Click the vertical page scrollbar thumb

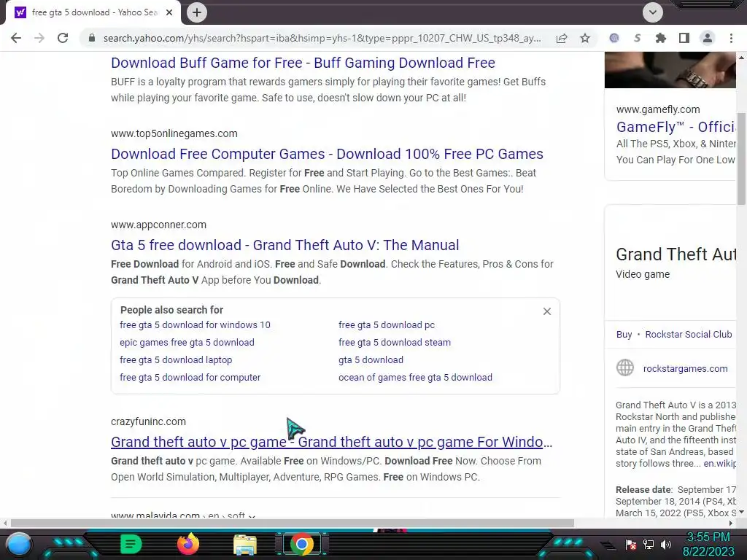[741, 160]
